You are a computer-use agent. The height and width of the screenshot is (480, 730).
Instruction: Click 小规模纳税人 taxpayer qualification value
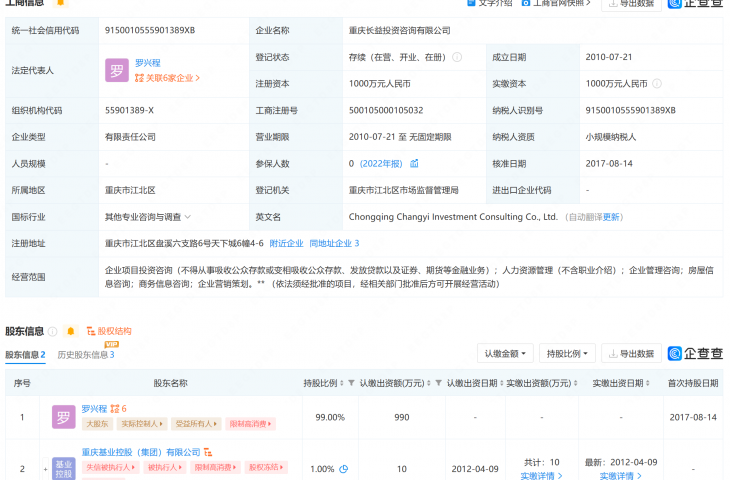(611, 137)
